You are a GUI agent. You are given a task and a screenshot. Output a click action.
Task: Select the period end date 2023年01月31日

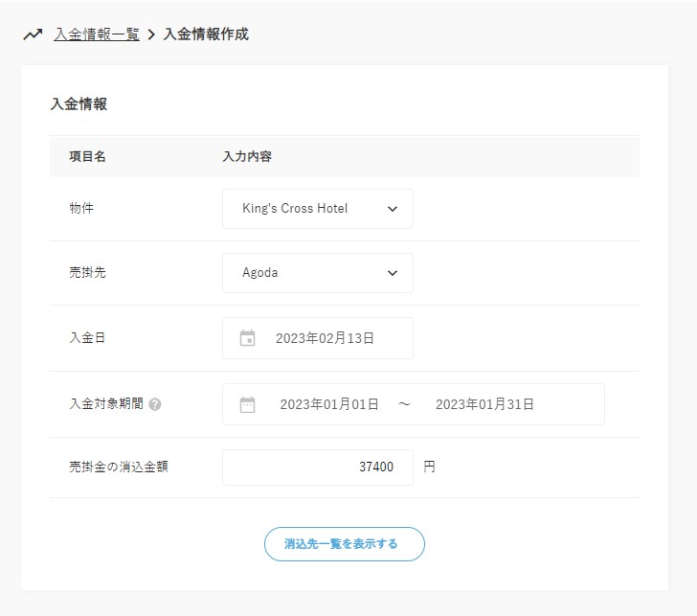484,404
